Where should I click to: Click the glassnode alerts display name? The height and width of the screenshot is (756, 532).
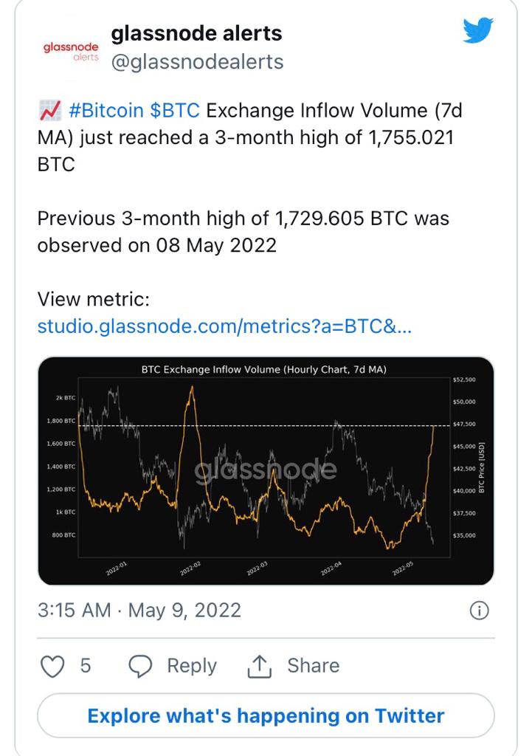pyautogui.click(x=196, y=33)
